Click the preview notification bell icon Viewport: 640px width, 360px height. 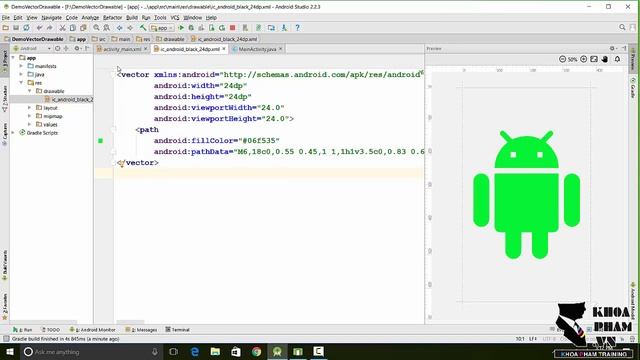(618, 59)
